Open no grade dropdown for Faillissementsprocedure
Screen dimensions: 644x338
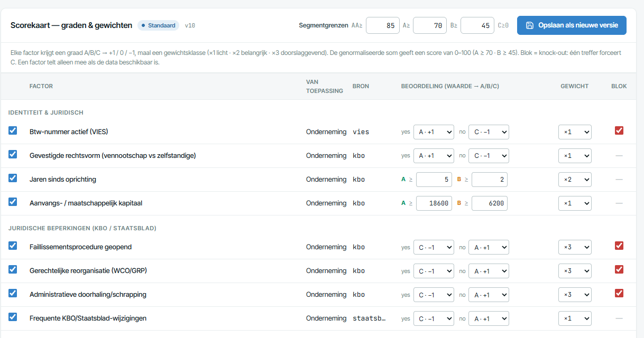tap(489, 247)
